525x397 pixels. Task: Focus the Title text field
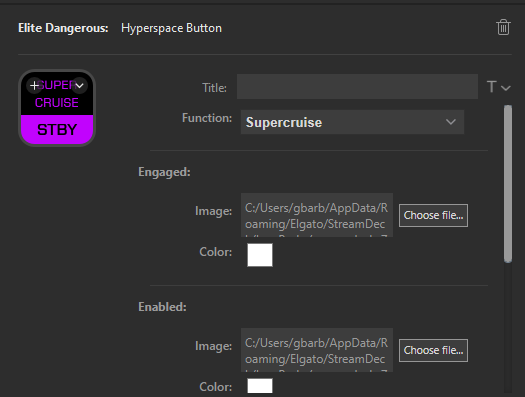(357, 87)
